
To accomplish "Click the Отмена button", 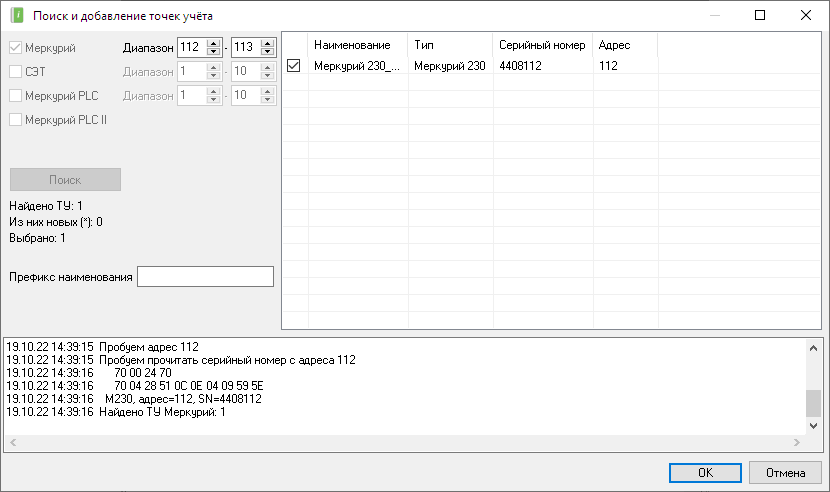I will [x=786, y=472].
